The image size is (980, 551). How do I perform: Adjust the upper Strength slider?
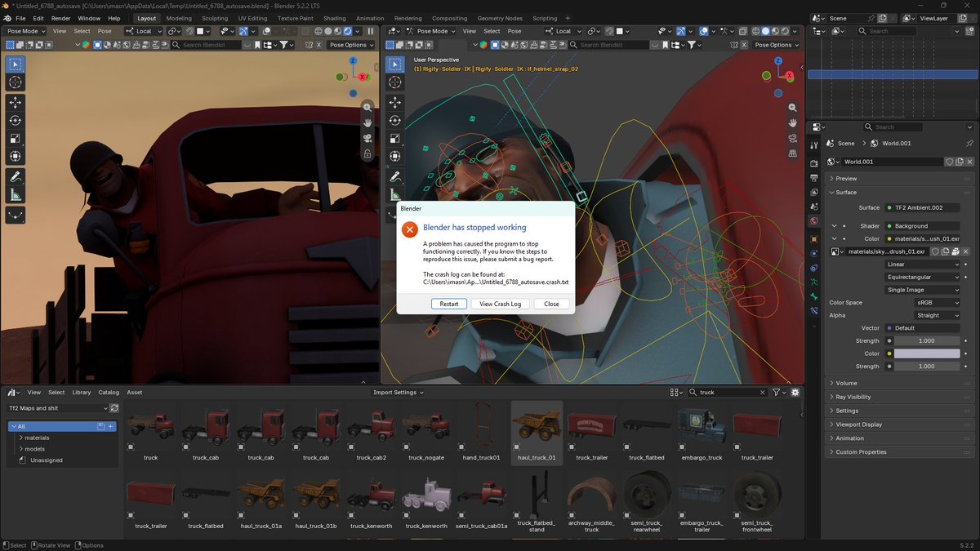(x=927, y=340)
